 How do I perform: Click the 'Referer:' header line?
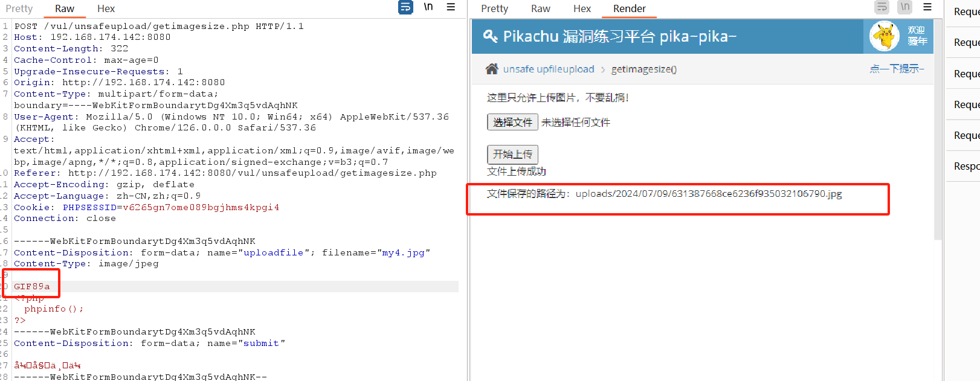point(225,173)
